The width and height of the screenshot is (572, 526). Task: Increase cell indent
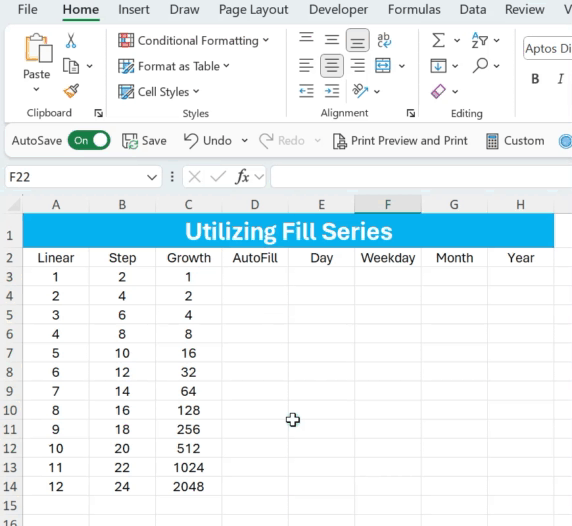[x=332, y=91]
